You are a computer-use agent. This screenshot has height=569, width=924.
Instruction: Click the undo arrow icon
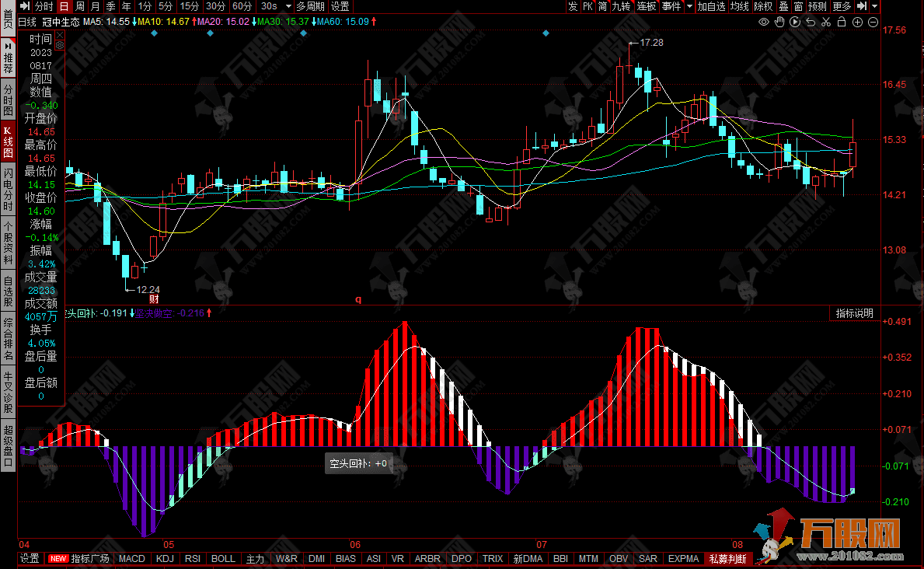coord(811,22)
